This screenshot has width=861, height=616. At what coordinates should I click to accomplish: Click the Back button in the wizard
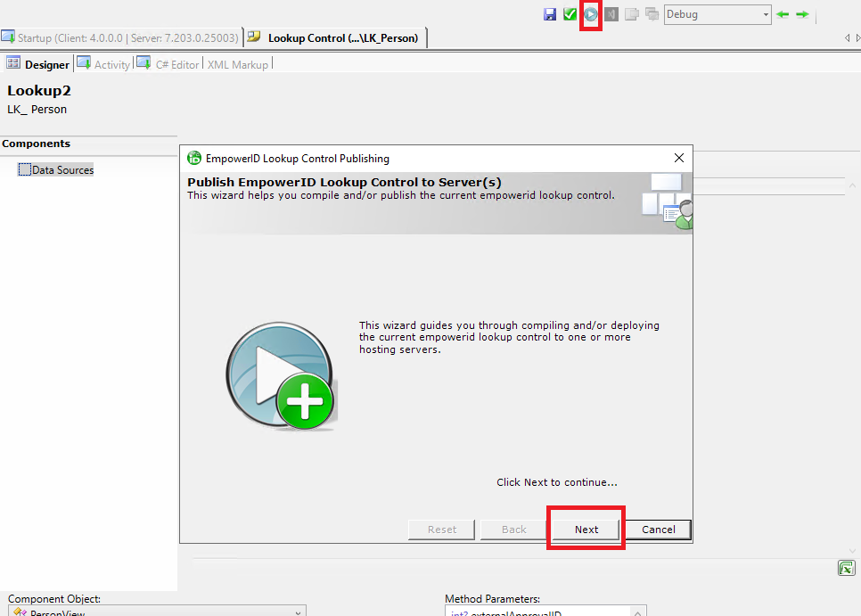point(514,530)
